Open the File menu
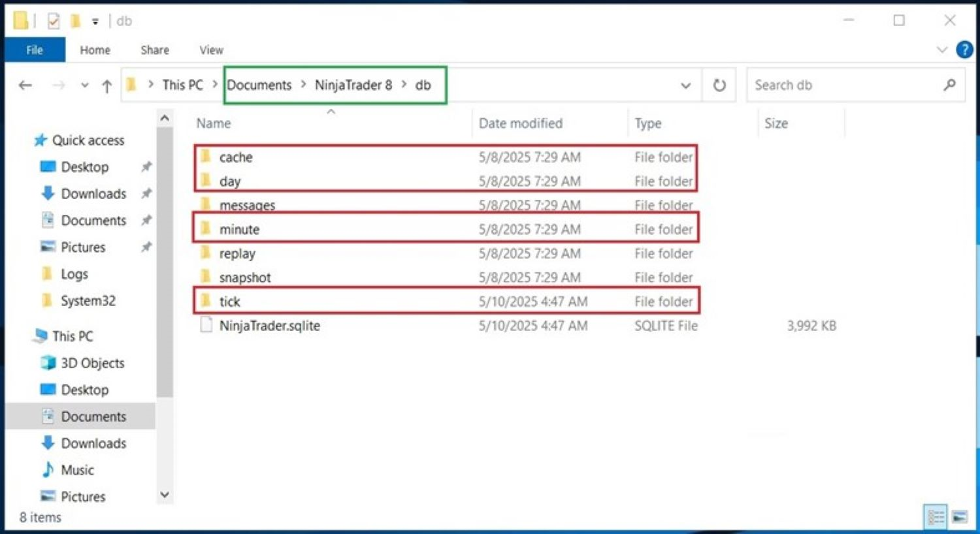Image resolution: width=980 pixels, height=534 pixels. click(35, 50)
